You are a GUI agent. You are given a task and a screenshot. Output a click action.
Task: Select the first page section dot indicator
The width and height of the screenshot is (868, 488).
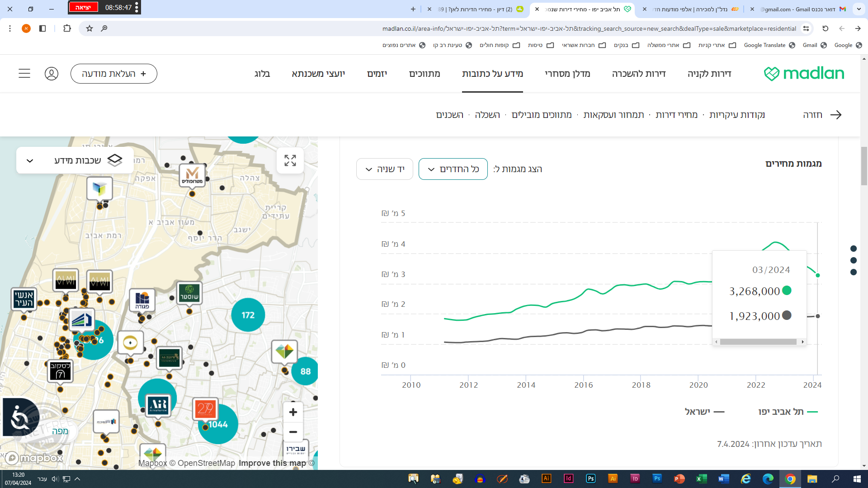point(854,249)
